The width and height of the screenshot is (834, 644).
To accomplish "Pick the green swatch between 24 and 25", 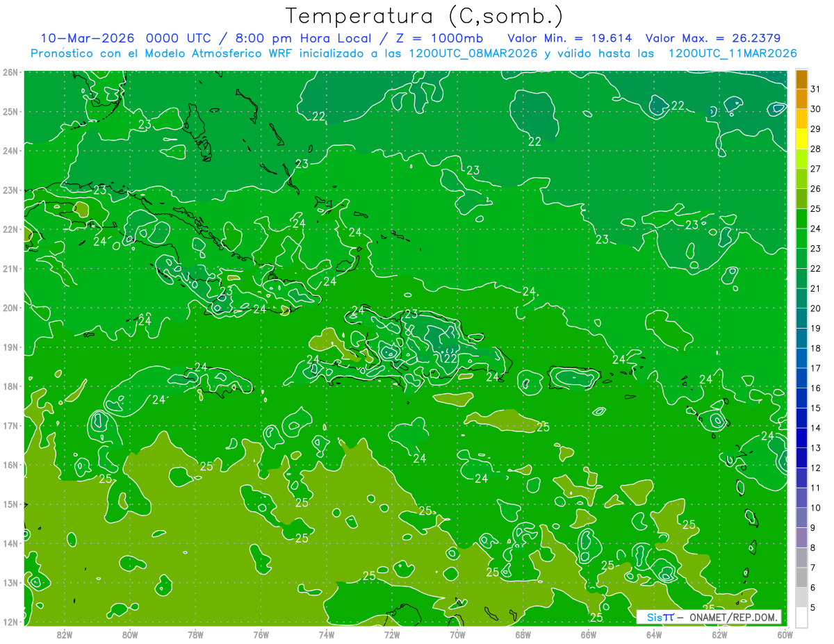I will coord(801,219).
